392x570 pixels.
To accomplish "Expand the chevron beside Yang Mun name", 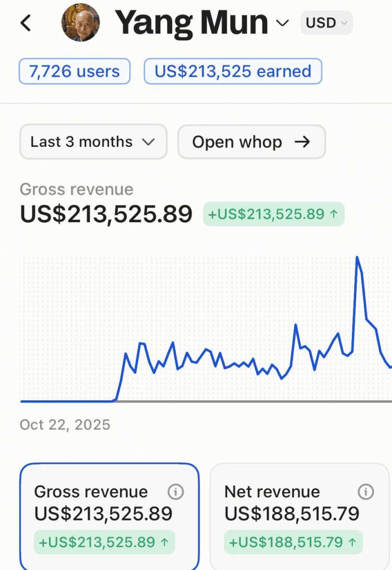I will coord(283,23).
